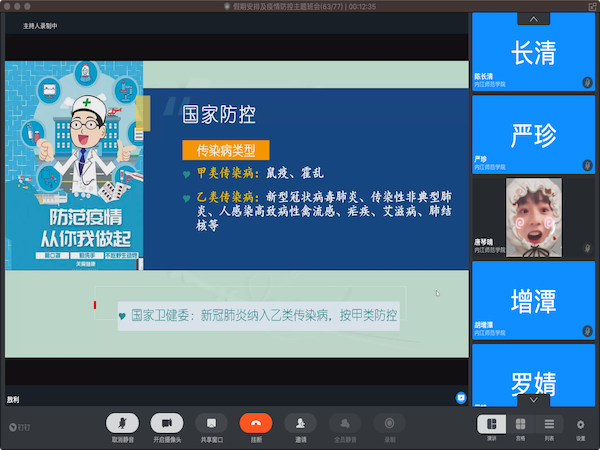Switch to 列表 list view
Screen dimensions: 600x450
(549, 424)
